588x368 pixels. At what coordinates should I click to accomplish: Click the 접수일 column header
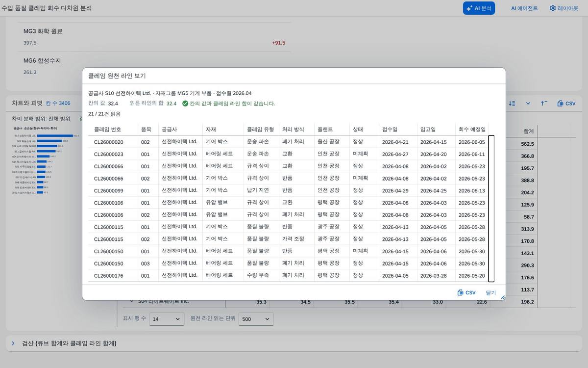point(398,130)
